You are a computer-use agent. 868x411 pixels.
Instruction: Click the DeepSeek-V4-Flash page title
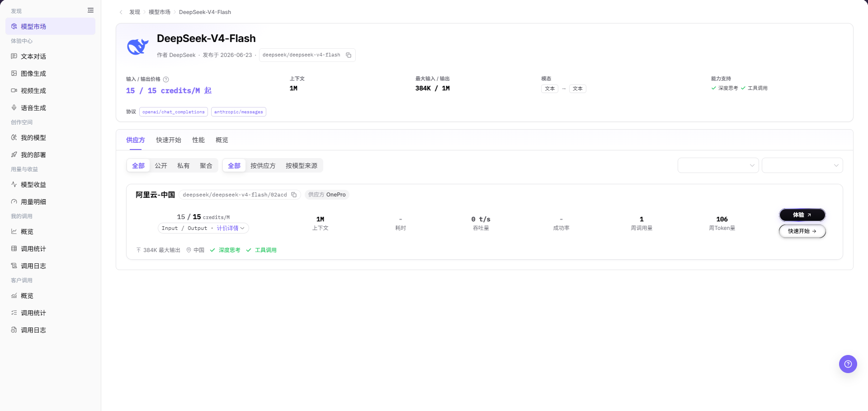[x=206, y=39]
